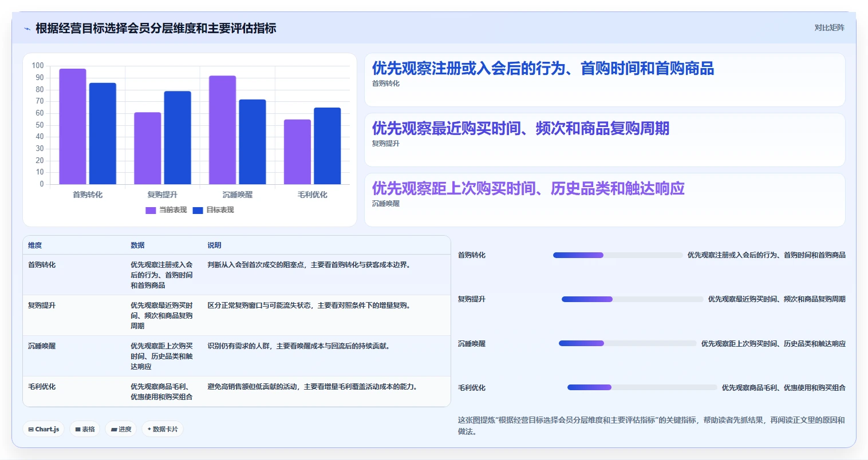The image size is (868, 460).
Task: Click the 表格 tag chip
Action: pyautogui.click(x=85, y=429)
